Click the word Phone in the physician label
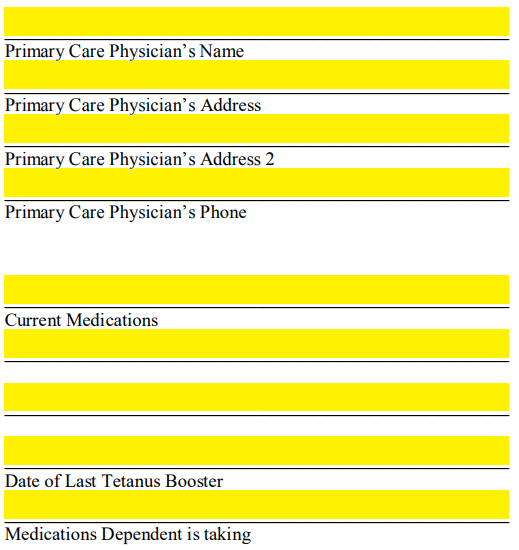Image resolution: width=519 pixels, height=550 pixels. click(x=223, y=212)
